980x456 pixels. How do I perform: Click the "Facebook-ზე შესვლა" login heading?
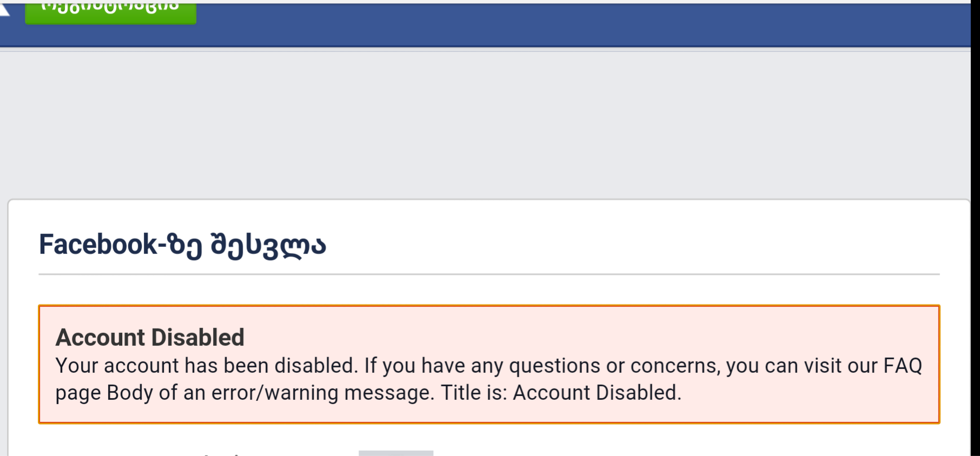click(x=182, y=245)
